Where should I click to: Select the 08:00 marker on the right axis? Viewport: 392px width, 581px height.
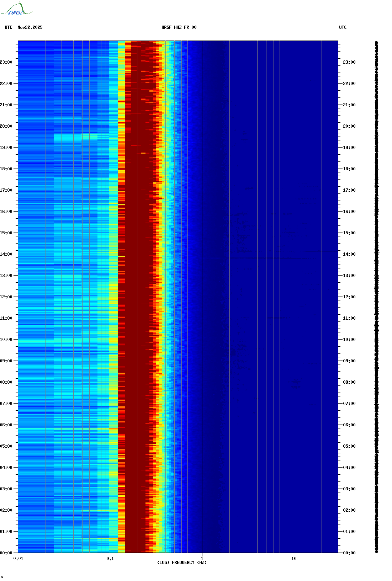(x=349, y=382)
